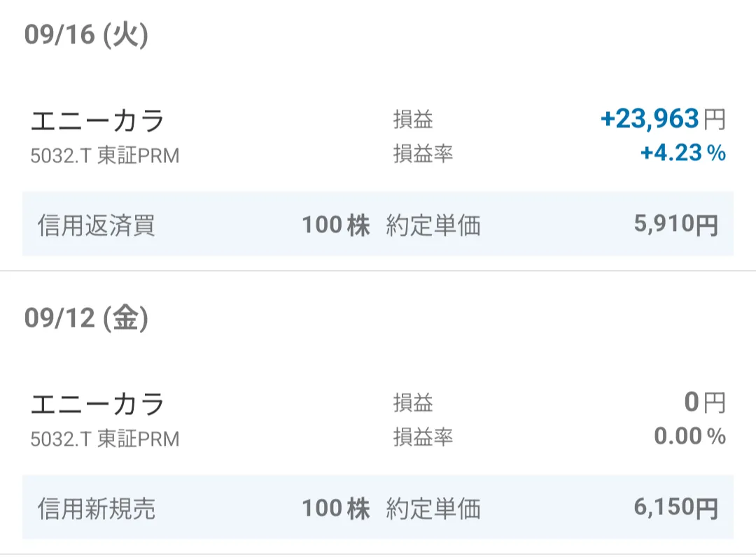Open the エニーカラ entry dated 09/16
Screen dimensions: 756x557
(x=97, y=121)
